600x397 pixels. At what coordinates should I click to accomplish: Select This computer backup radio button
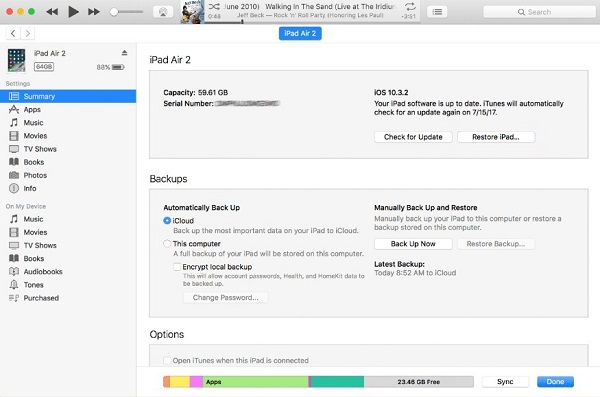(x=167, y=243)
